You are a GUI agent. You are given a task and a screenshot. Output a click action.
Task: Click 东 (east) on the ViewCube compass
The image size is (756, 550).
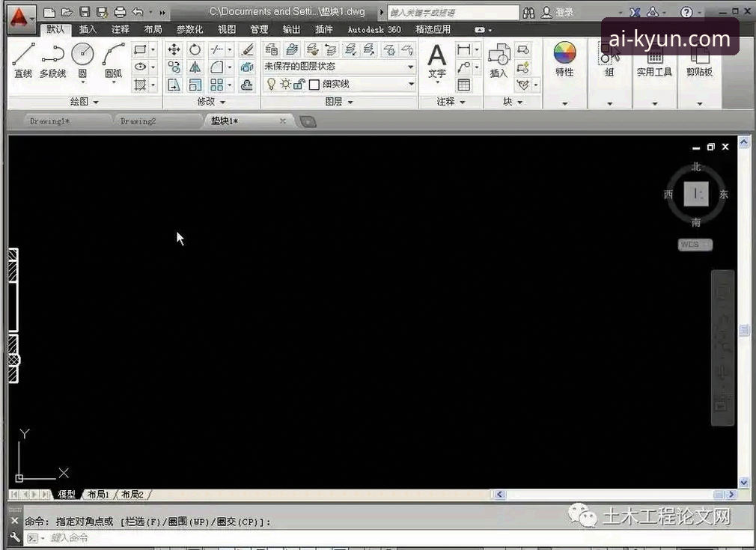[x=724, y=195]
